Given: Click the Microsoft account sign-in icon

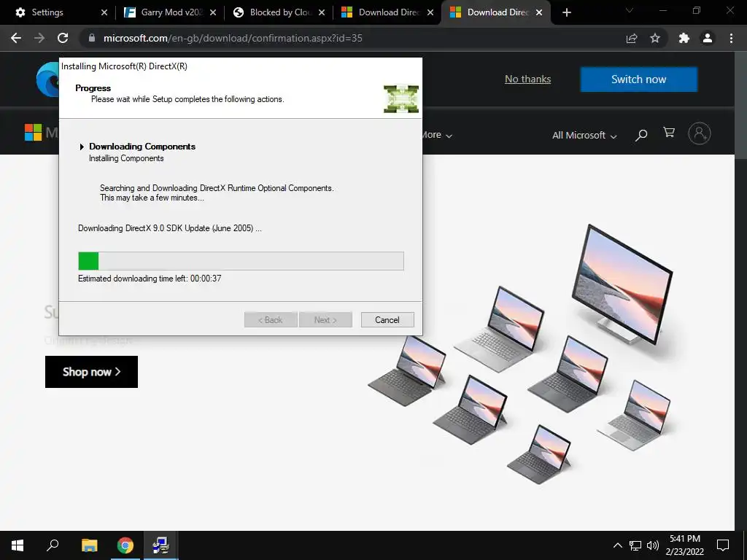Looking at the screenshot, I should tap(700, 133).
